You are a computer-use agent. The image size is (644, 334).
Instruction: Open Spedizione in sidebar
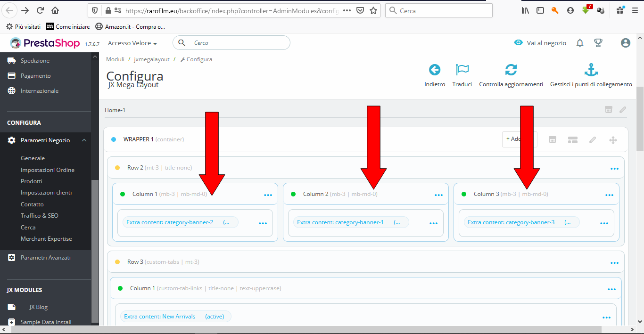pyautogui.click(x=35, y=60)
